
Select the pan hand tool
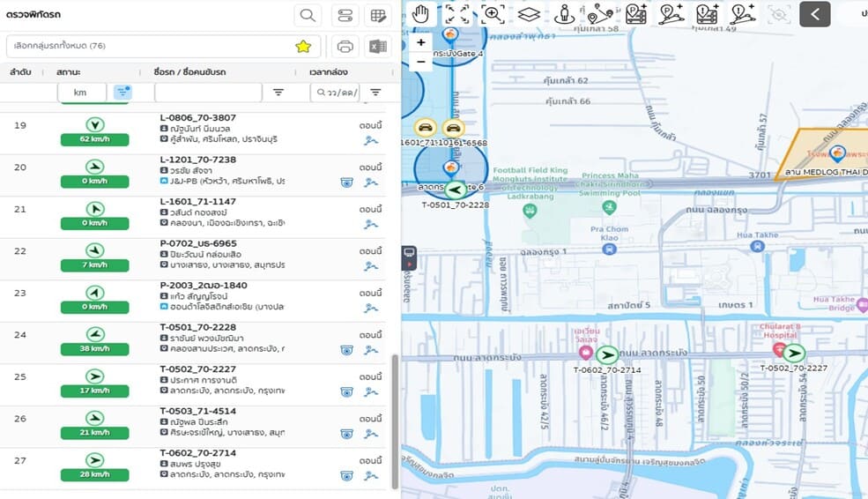[x=421, y=14]
